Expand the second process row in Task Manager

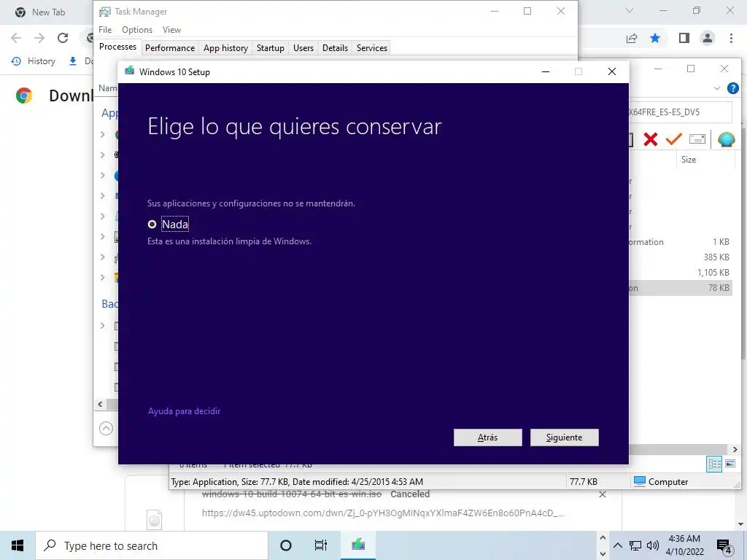(102, 155)
